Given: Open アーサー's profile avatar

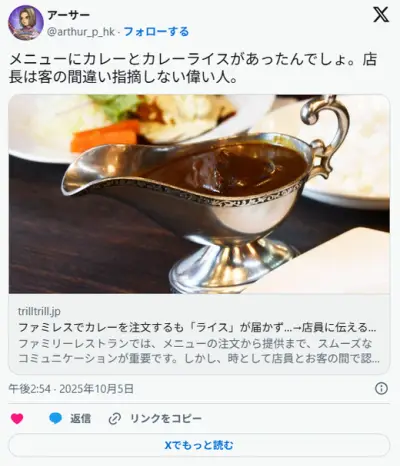Looking at the screenshot, I should point(26,23).
